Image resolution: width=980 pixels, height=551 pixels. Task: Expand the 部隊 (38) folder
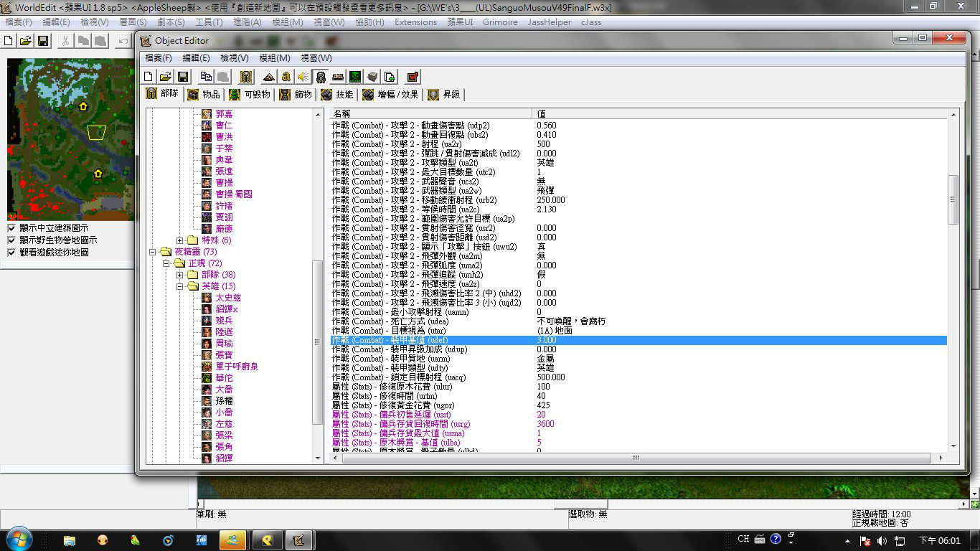click(179, 275)
